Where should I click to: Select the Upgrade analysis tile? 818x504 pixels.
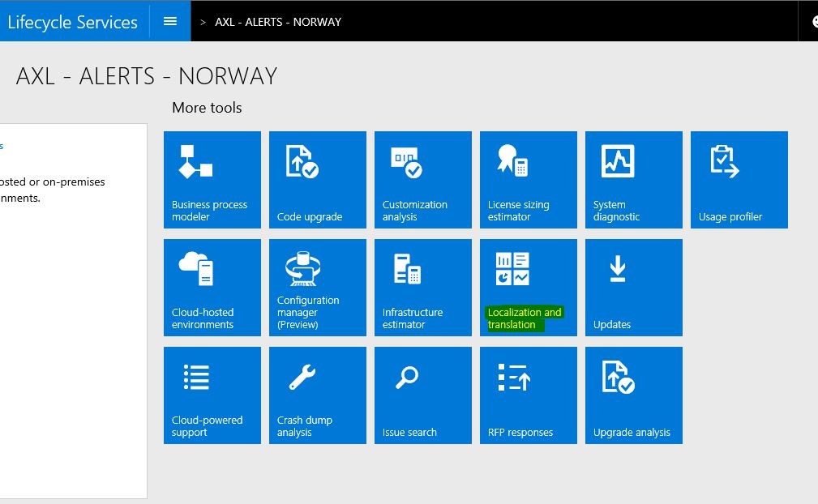[634, 395]
